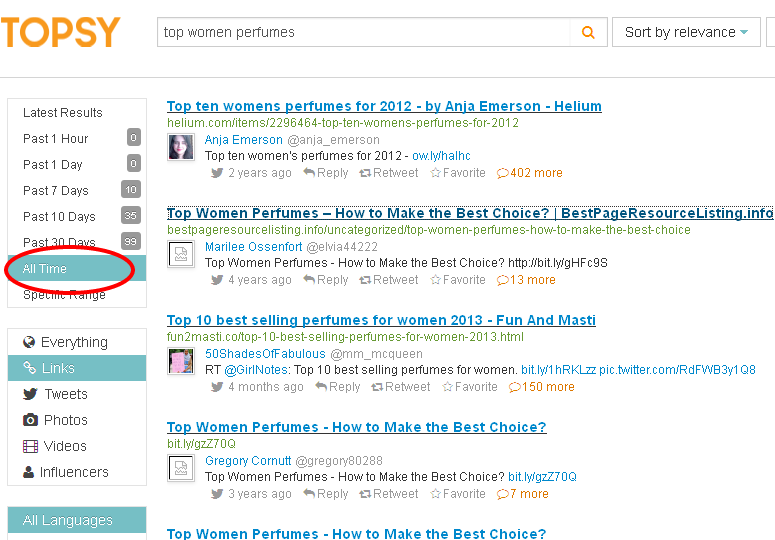Screen dimensions: 775x540
Task: Select the Past 7 Days filter
Action: (x=56, y=190)
